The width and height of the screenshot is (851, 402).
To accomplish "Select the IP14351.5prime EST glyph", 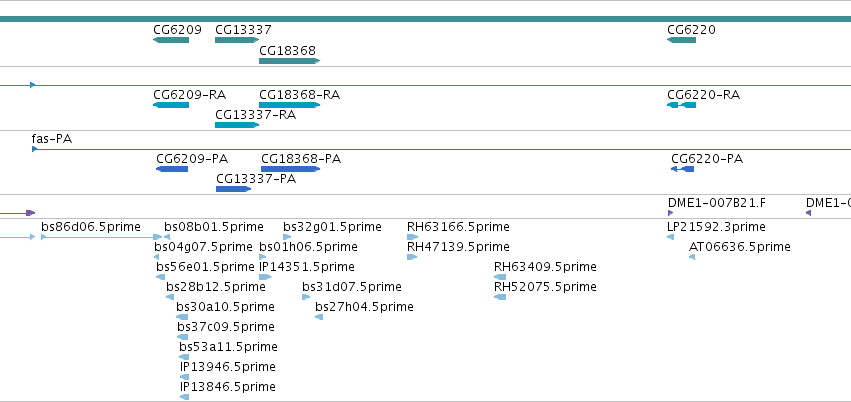I will [265, 277].
